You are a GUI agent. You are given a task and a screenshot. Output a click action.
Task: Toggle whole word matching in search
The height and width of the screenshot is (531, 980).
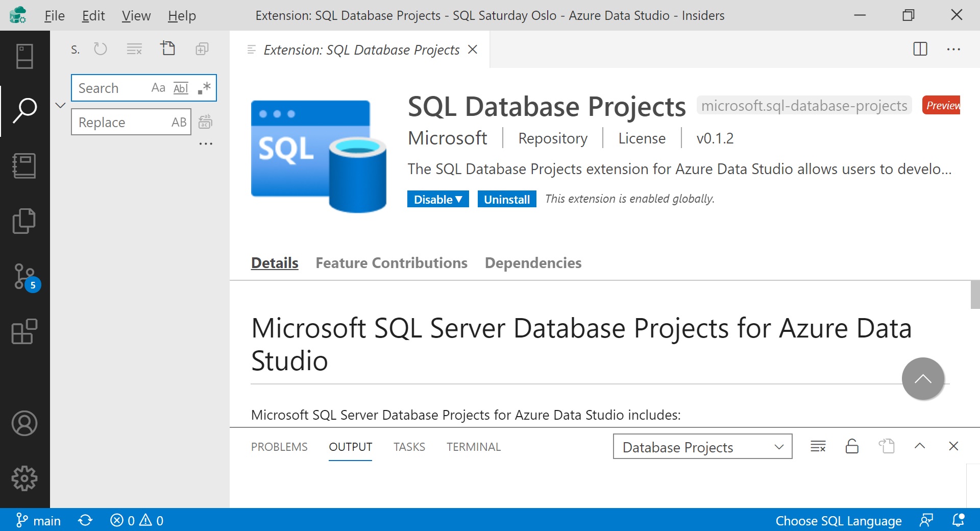click(x=180, y=87)
